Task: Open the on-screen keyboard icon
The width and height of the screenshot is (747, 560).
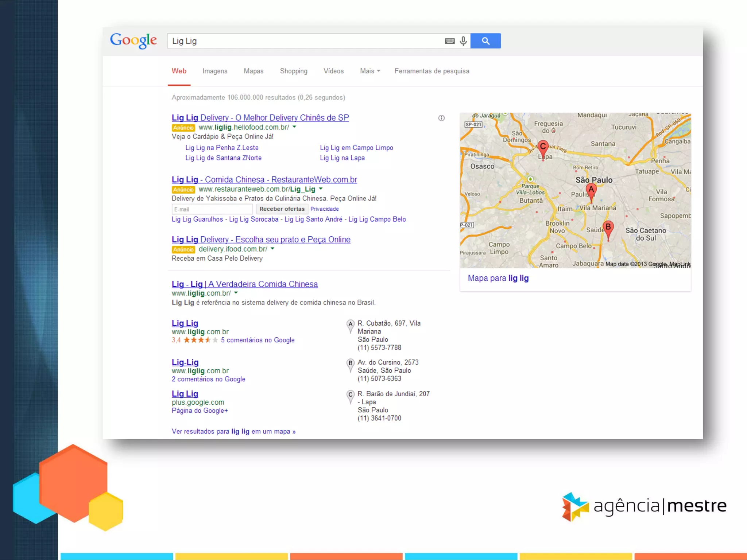Action: pos(449,41)
